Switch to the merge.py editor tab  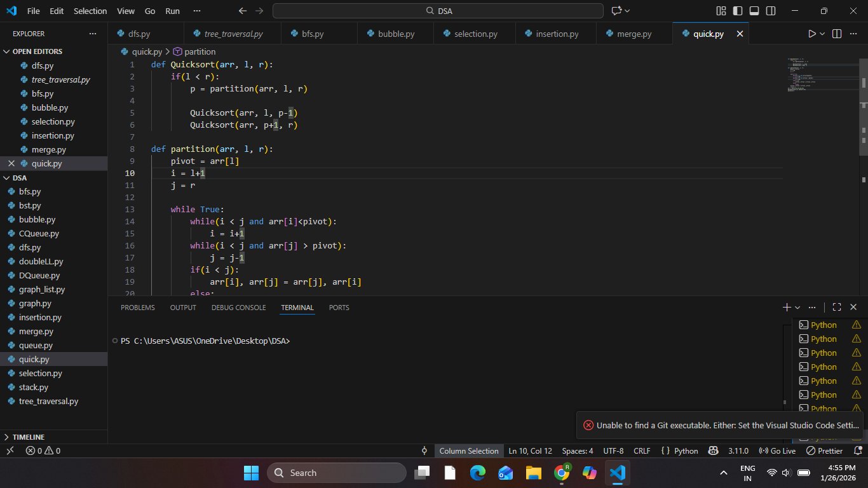click(x=634, y=34)
